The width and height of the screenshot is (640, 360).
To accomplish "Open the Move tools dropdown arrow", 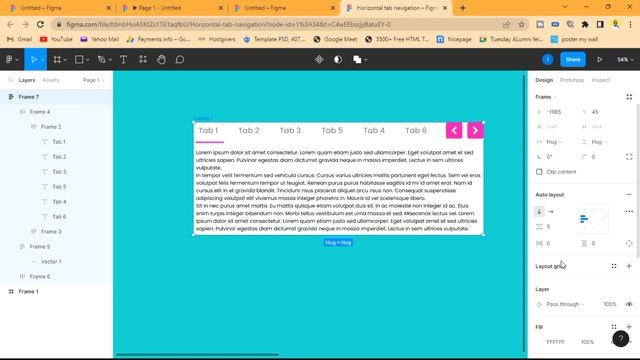I will (x=42, y=60).
